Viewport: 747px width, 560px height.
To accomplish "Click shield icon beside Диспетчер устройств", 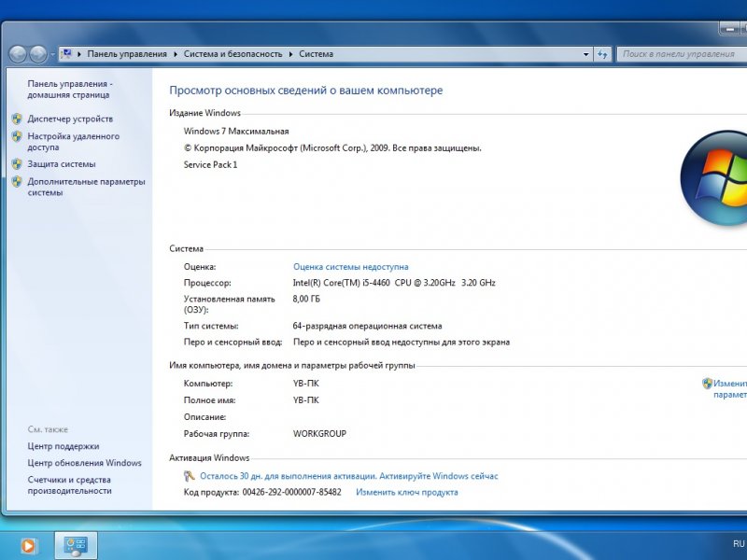I will point(17,119).
